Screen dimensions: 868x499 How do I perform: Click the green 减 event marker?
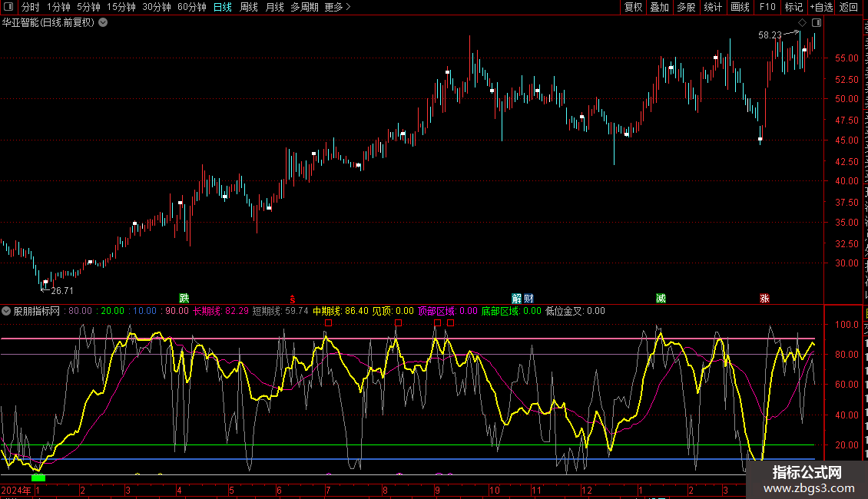point(661,298)
